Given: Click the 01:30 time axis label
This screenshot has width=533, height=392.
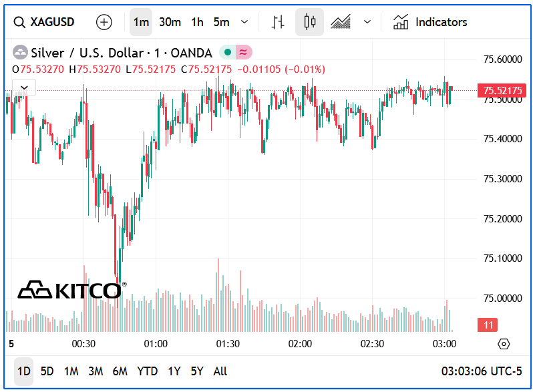Looking at the screenshot, I should click(228, 344).
